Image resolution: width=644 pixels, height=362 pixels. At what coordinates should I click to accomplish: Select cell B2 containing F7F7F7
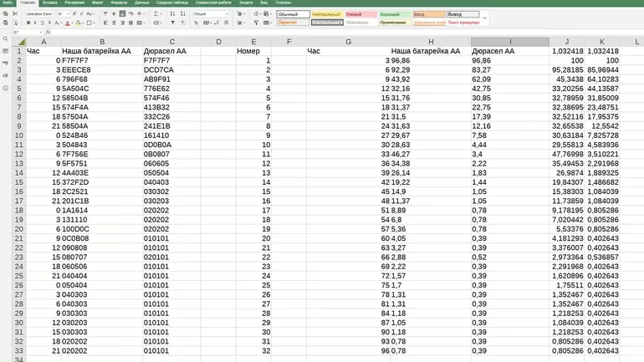[x=100, y=60]
